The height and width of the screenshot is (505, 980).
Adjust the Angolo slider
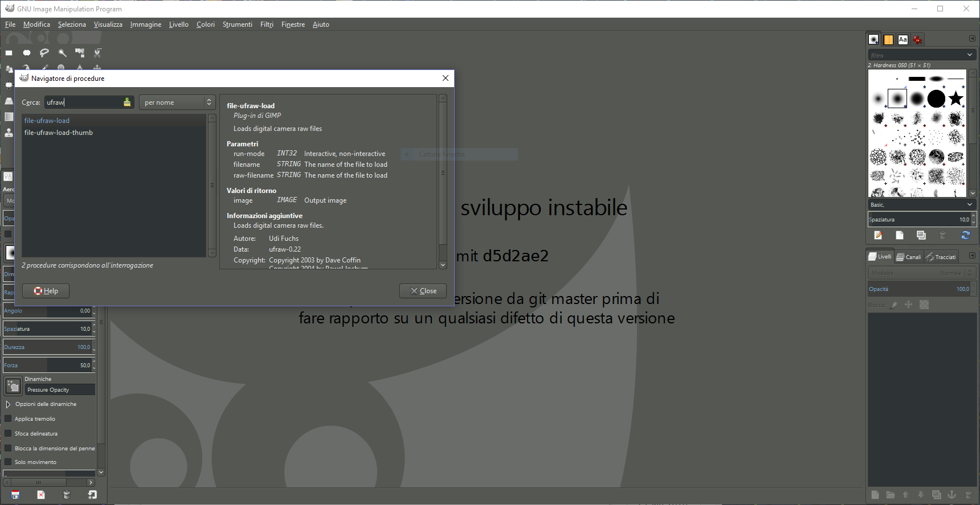pyautogui.click(x=48, y=311)
